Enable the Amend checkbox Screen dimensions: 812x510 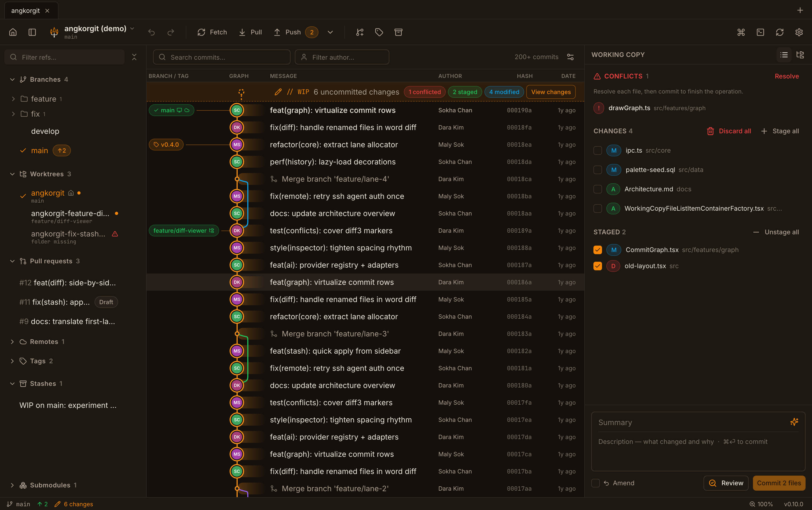pos(596,483)
